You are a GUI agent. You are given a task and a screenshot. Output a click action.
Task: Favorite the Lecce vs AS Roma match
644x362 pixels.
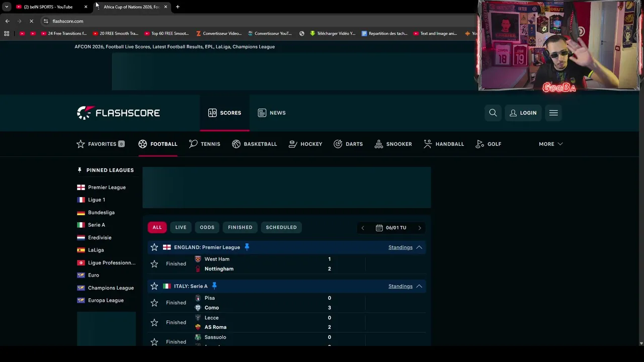pyautogui.click(x=154, y=322)
